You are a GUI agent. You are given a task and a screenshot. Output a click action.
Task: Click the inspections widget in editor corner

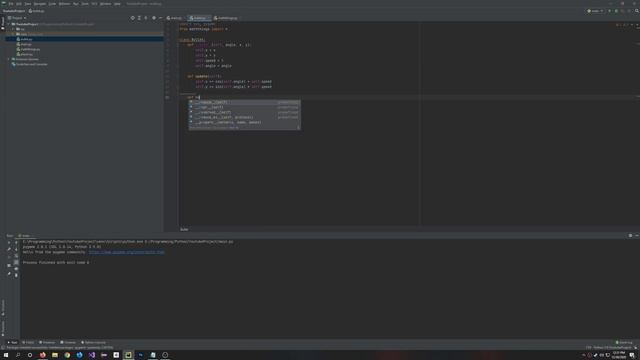pos(621,25)
